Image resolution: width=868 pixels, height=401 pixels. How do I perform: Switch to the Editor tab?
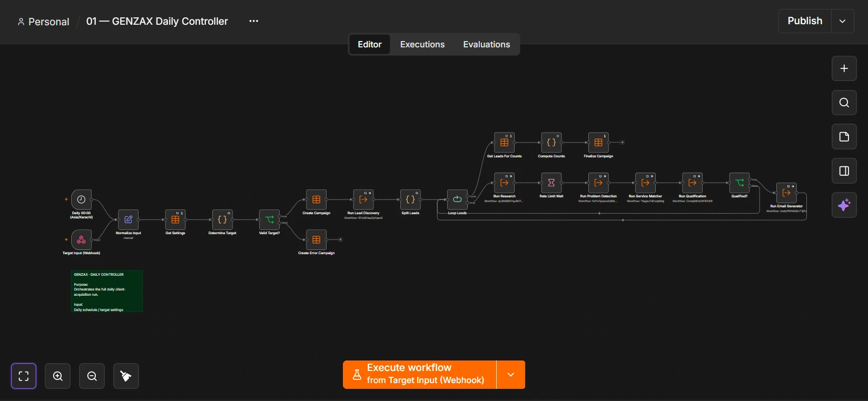(370, 44)
